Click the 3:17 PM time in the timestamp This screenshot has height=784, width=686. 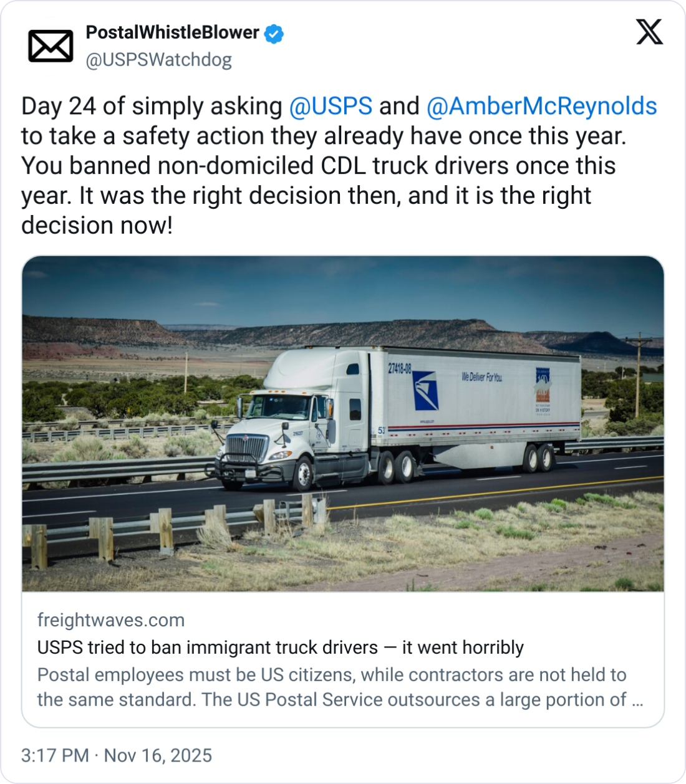[x=55, y=755]
